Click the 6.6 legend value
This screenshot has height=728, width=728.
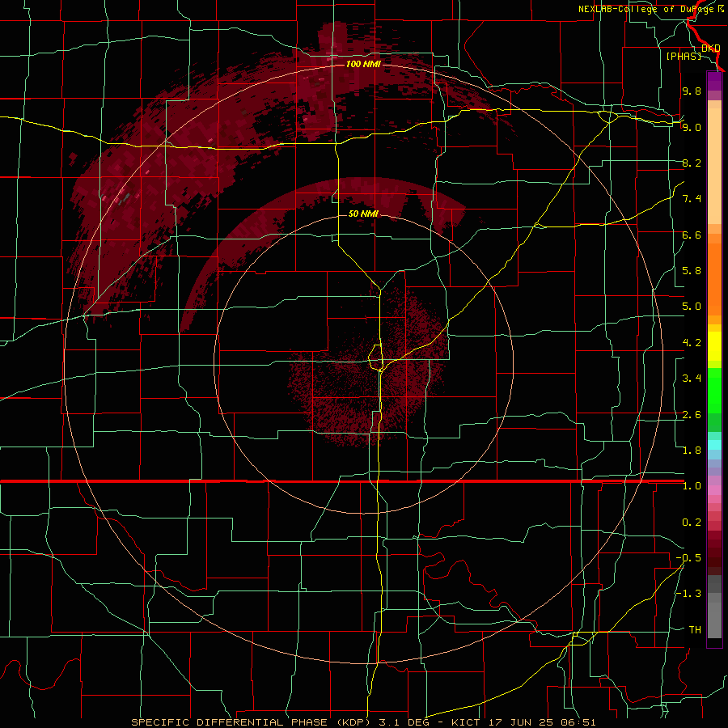pos(692,235)
